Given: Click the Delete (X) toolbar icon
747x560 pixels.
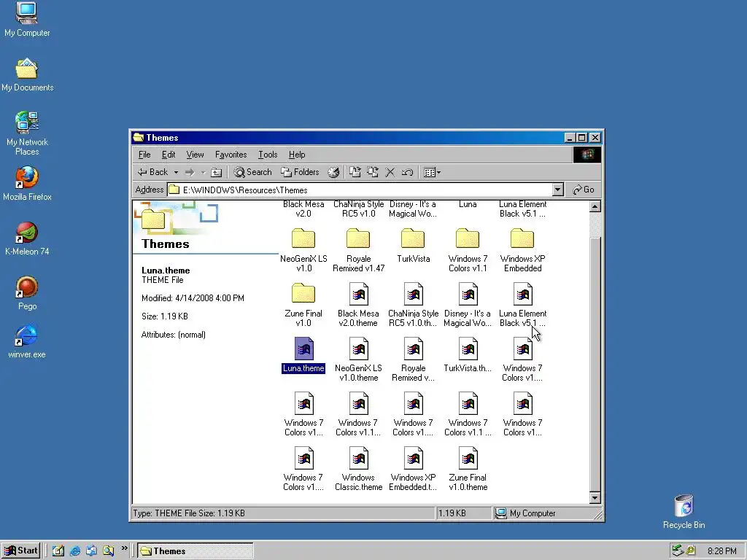Looking at the screenshot, I should (x=390, y=172).
